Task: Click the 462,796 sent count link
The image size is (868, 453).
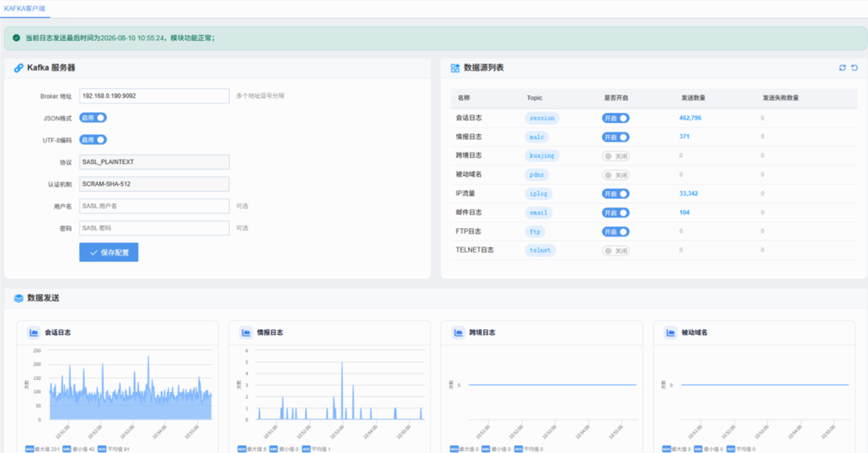Action: pos(690,118)
